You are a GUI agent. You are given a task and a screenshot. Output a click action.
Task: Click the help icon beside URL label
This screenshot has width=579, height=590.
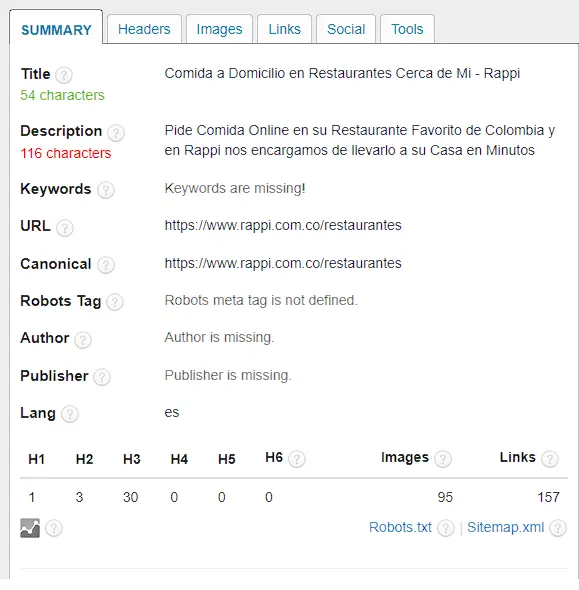coord(65,228)
